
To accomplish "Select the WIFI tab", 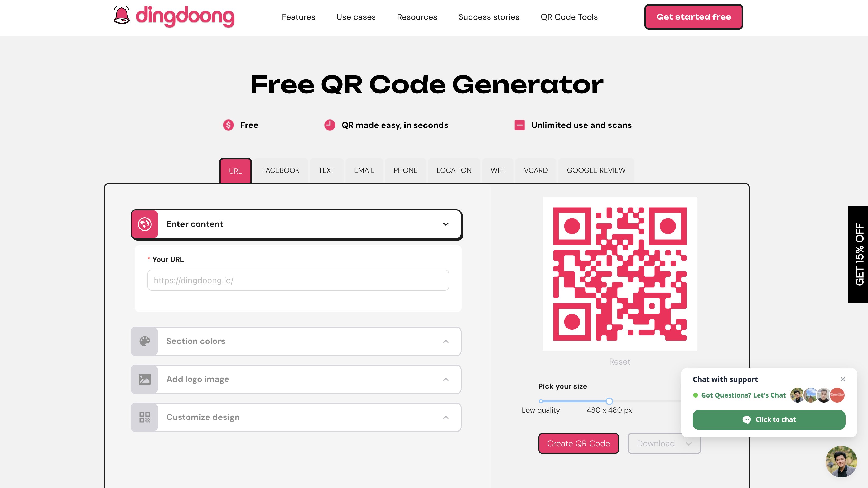I will pos(497,171).
